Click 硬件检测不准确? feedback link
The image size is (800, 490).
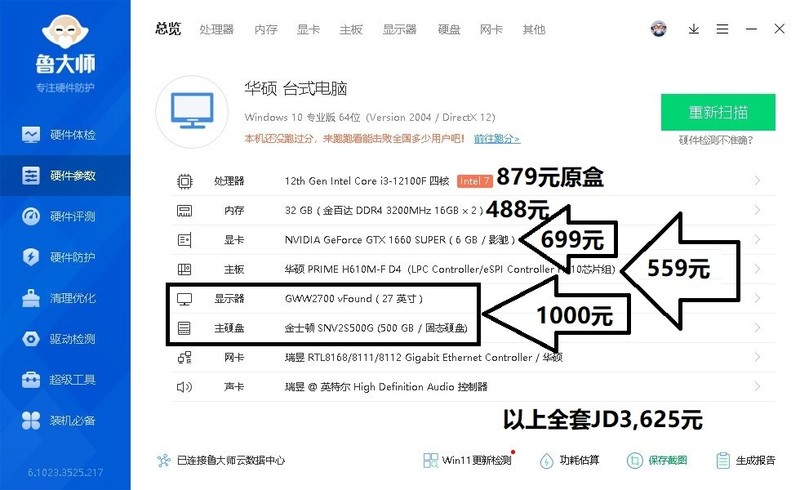coord(716,140)
